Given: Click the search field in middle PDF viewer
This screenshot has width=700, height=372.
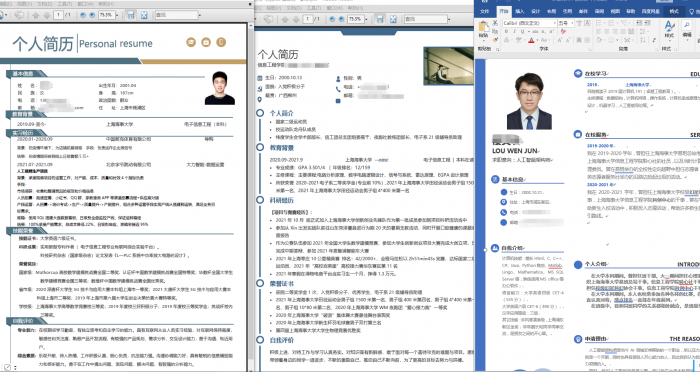Looking at the screenshot, I should [426, 19].
